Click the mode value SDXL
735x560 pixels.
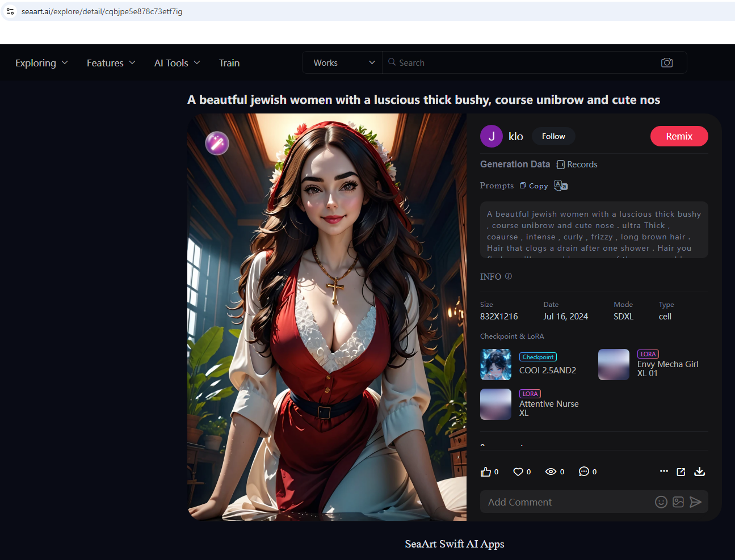(623, 317)
